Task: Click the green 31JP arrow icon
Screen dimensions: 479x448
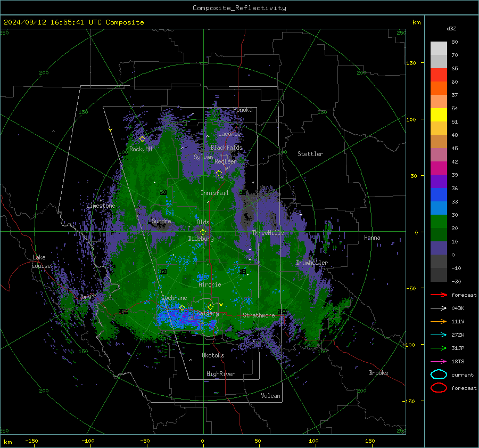Action: (x=439, y=348)
